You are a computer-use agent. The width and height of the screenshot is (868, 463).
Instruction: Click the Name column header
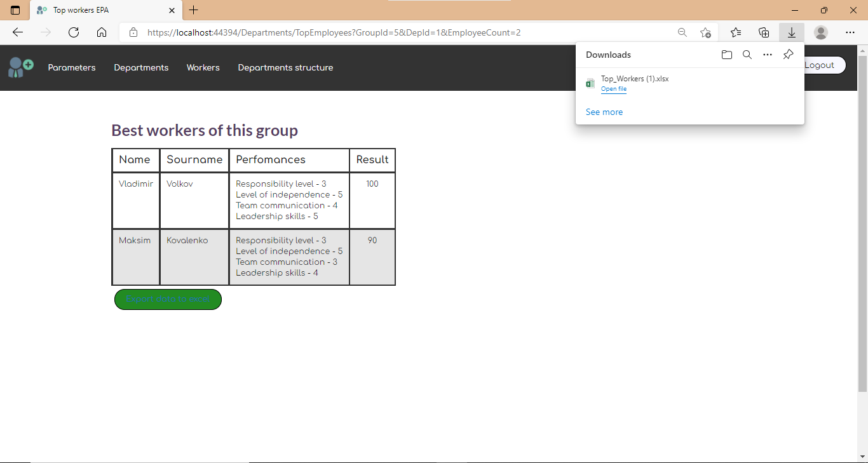(135, 160)
